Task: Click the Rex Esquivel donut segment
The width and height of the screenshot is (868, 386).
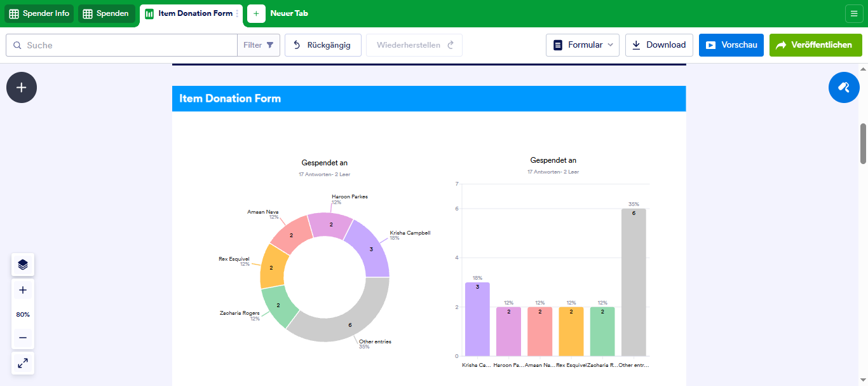Action: (x=272, y=267)
